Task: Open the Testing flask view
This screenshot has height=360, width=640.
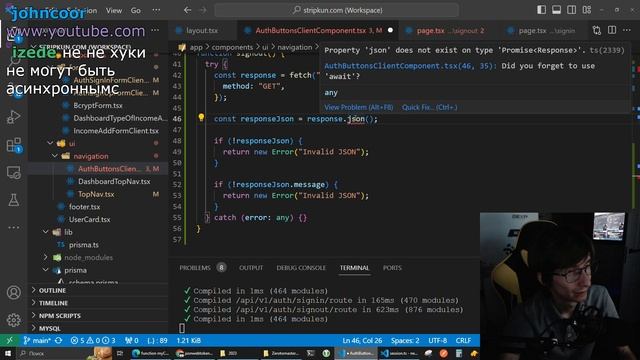Action: (13, 200)
